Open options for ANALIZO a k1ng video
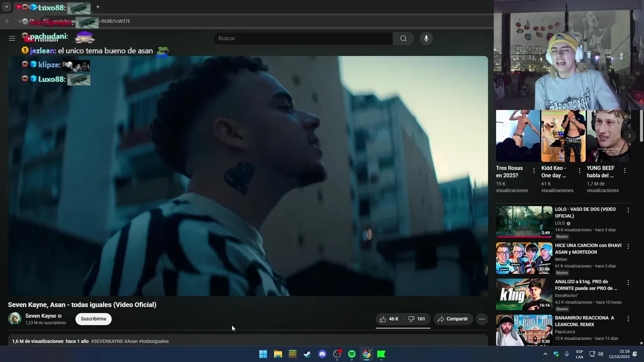The width and height of the screenshot is (644, 362). [x=628, y=283]
